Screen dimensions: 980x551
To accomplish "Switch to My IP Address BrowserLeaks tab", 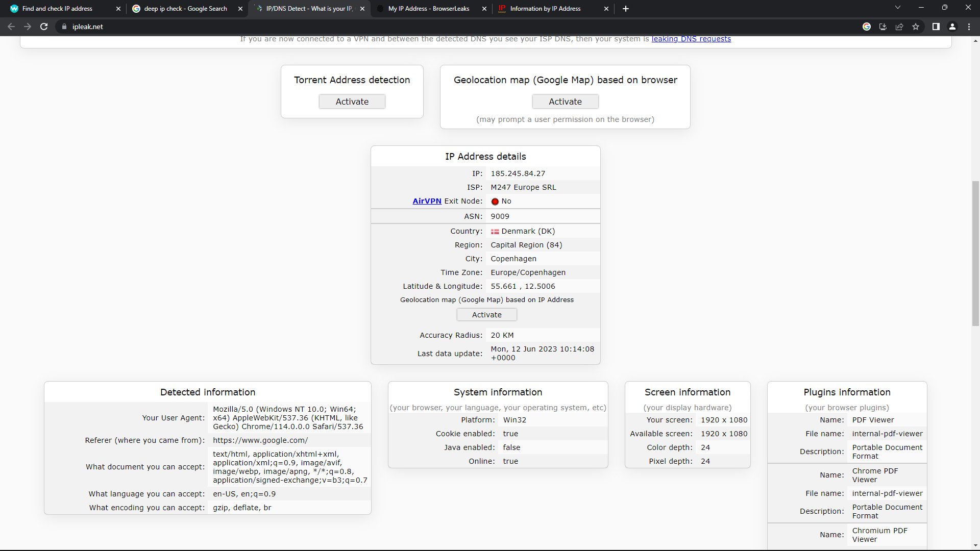I will (x=429, y=9).
